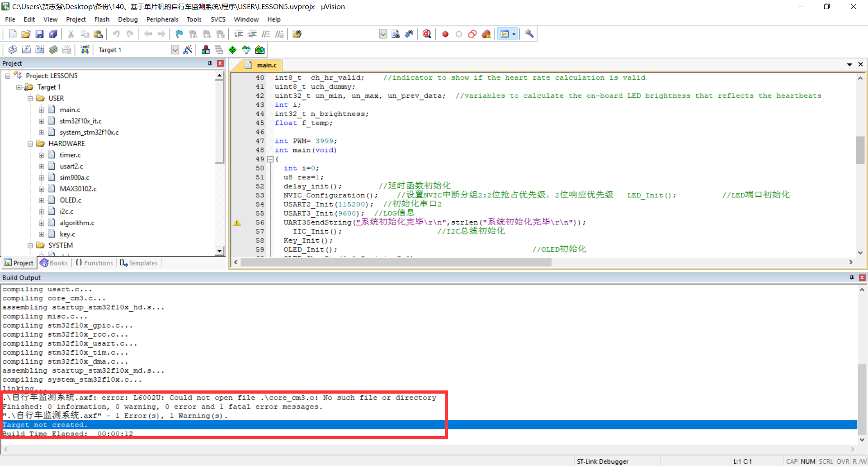Collapse the USER folder group
The width and height of the screenshot is (868, 466).
pyautogui.click(x=30, y=99)
